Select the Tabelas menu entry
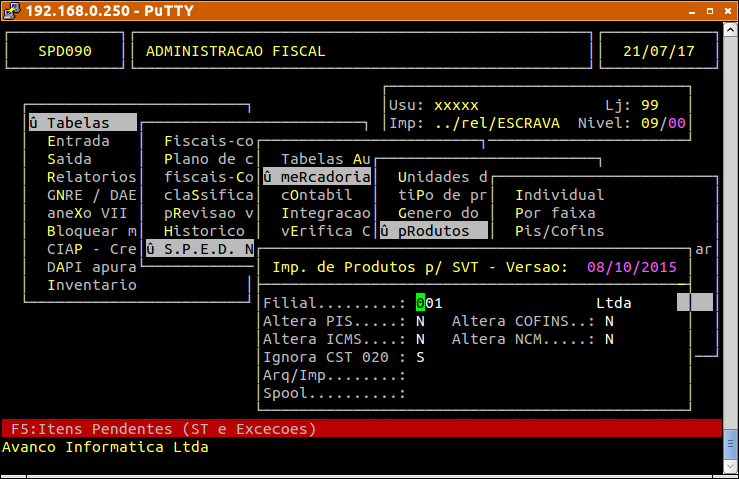 (x=81, y=123)
